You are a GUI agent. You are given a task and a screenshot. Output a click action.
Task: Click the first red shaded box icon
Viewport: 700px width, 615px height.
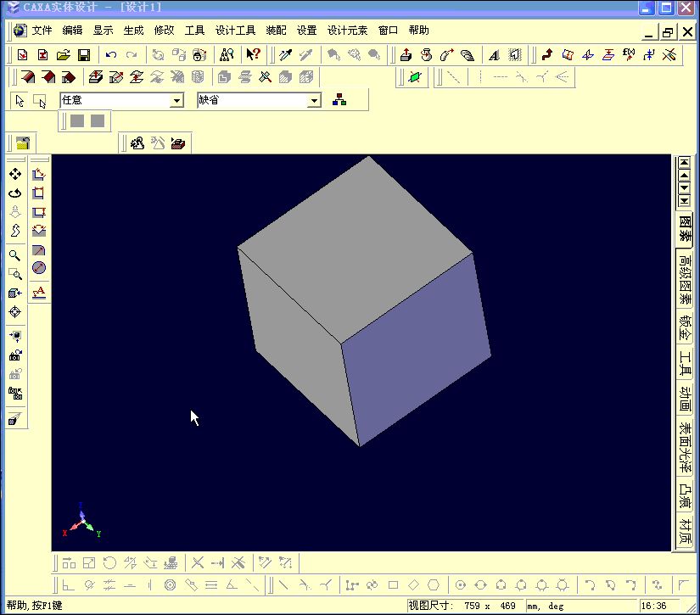coord(28,77)
